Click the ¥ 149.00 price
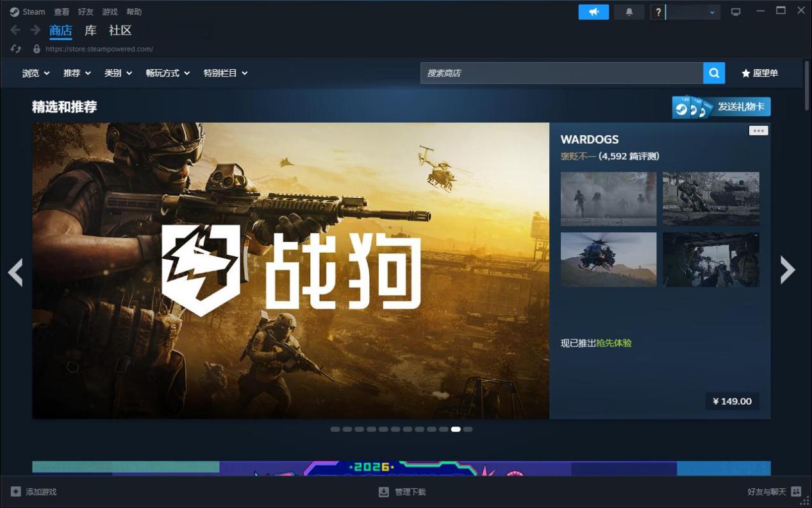Image resolution: width=812 pixels, height=508 pixels. click(732, 402)
